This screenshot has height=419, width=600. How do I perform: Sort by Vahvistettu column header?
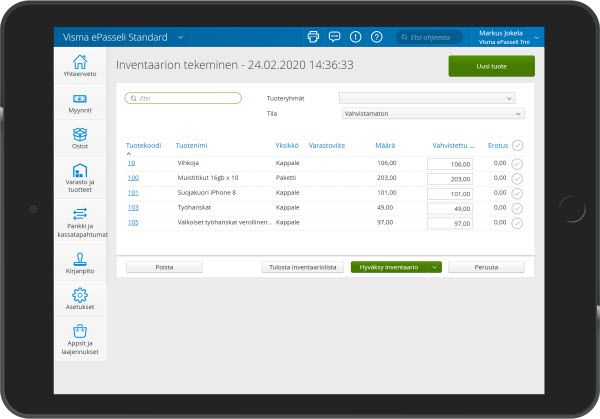[453, 145]
